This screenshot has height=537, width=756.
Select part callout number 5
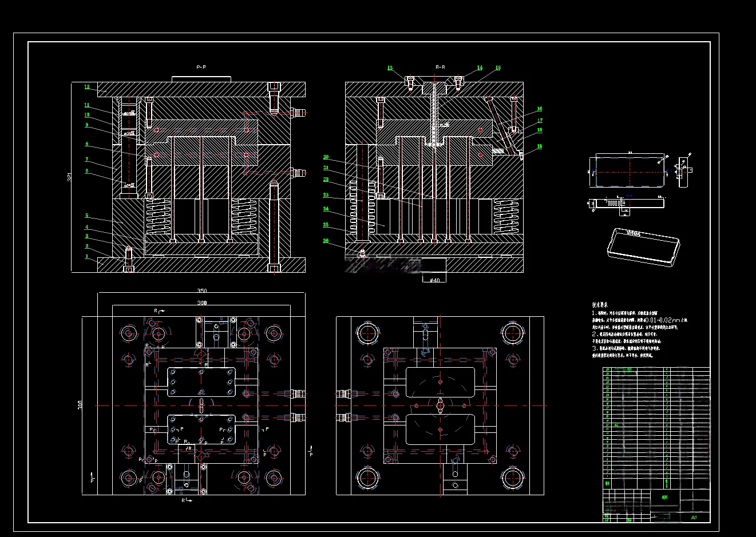[87, 216]
